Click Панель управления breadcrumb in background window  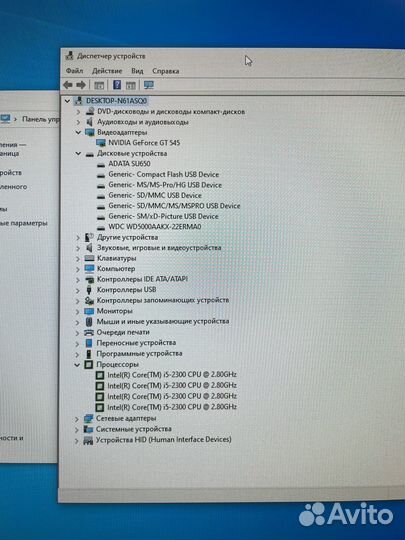(41, 119)
